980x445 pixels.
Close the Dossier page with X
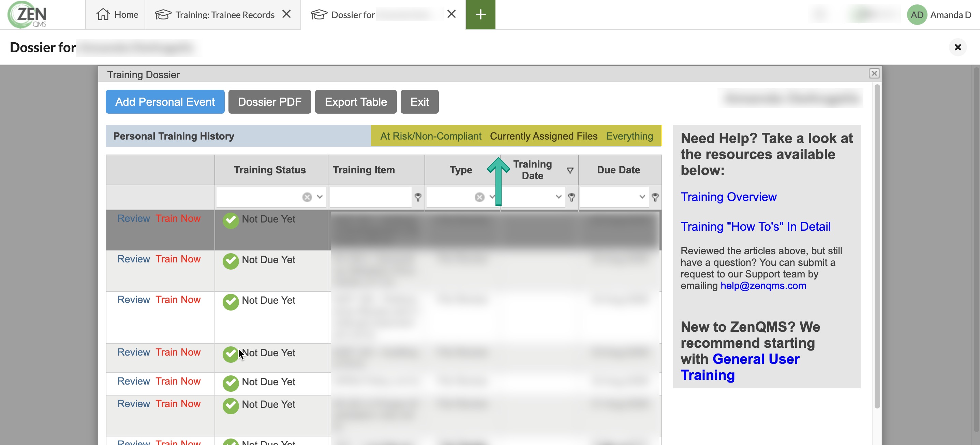pyautogui.click(x=957, y=47)
